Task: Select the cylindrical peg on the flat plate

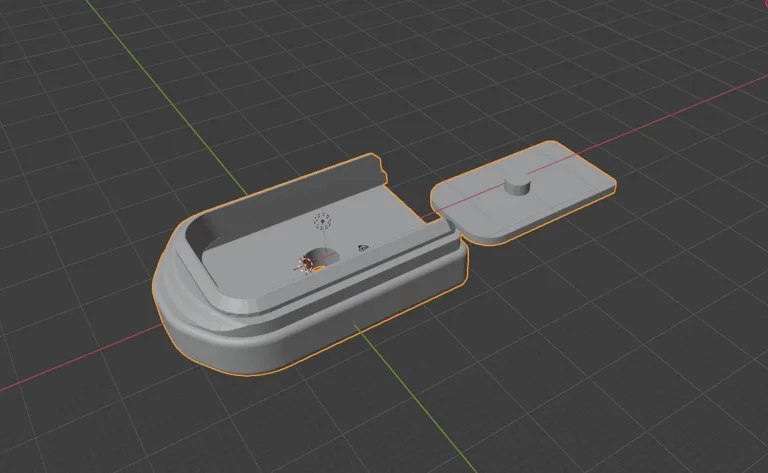Action: (x=516, y=187)
